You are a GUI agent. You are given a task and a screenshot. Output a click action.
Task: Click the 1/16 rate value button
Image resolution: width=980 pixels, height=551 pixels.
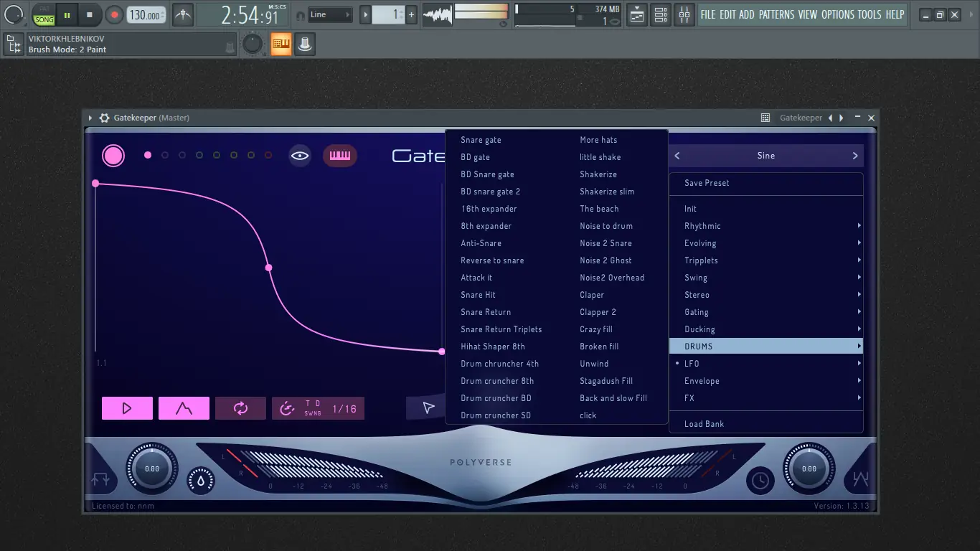pos(344,409)
